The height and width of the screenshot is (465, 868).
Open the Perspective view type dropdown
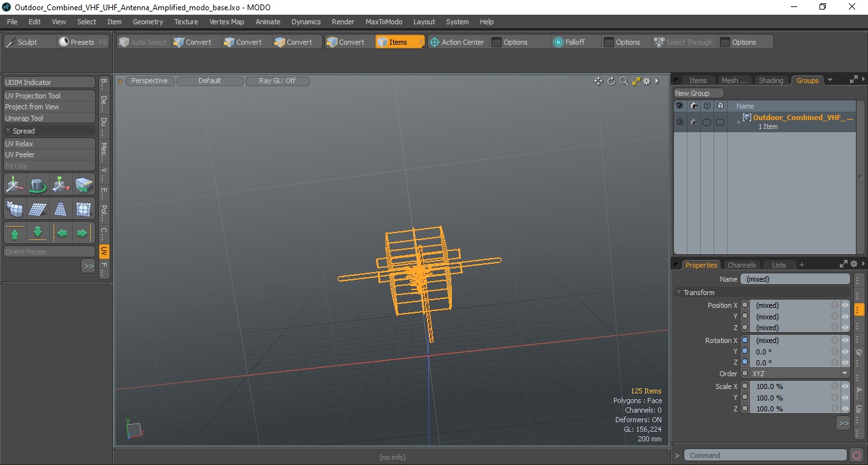150,81
